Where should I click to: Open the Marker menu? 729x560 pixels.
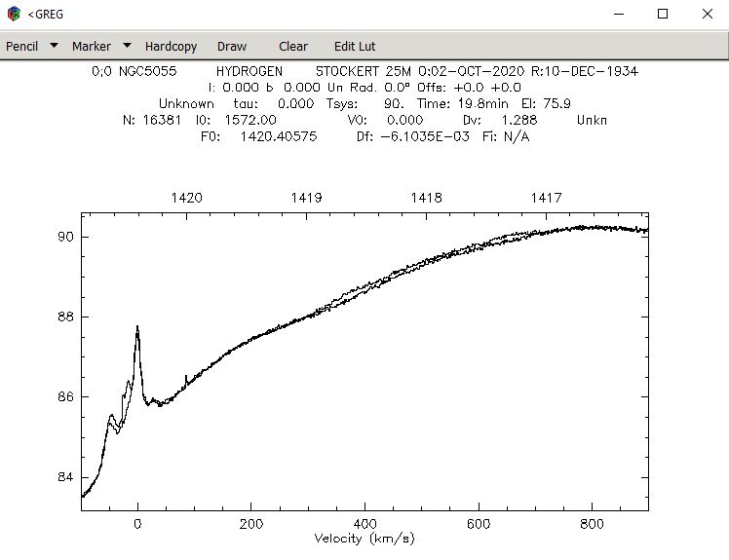pyautogui.click(x=92, y=47)
